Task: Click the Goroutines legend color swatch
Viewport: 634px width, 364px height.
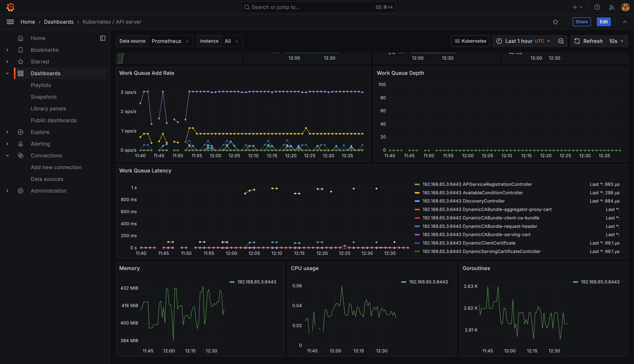Action: [x=575, y=282]
